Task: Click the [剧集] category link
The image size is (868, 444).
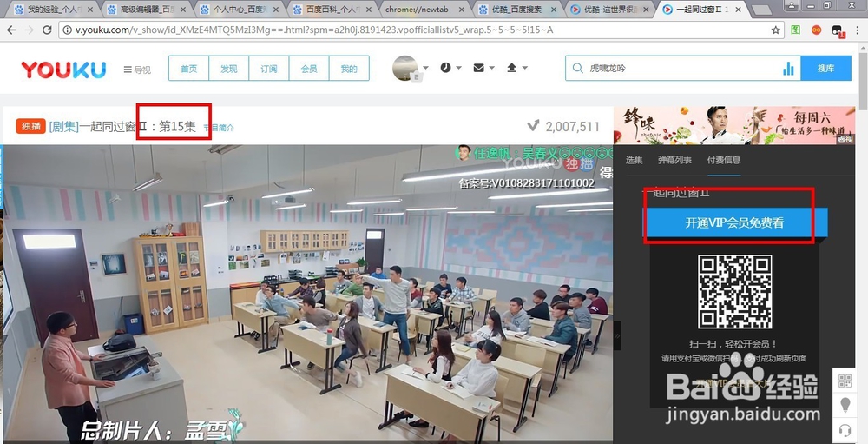Action: point(63,126)
